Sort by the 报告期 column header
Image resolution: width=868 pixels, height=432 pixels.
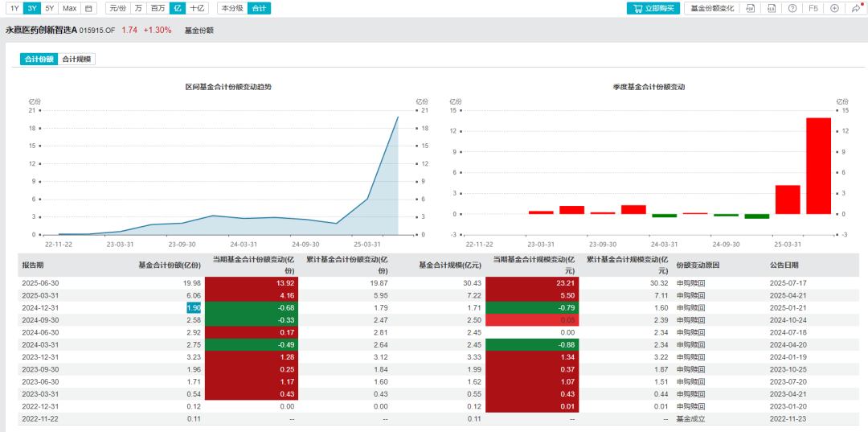[x=31, y=265]
